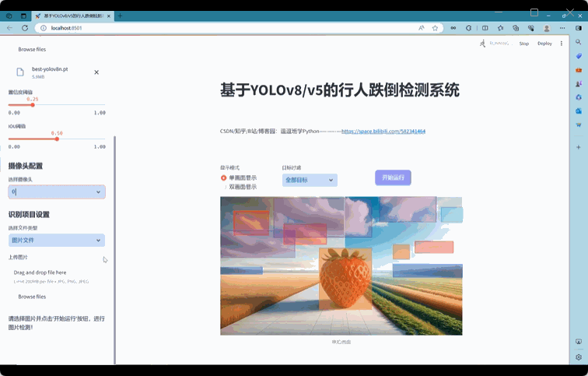Toggle the Edge sidebar pane icon
Viewport: 588px width, 376px height.
pos(578,28)
